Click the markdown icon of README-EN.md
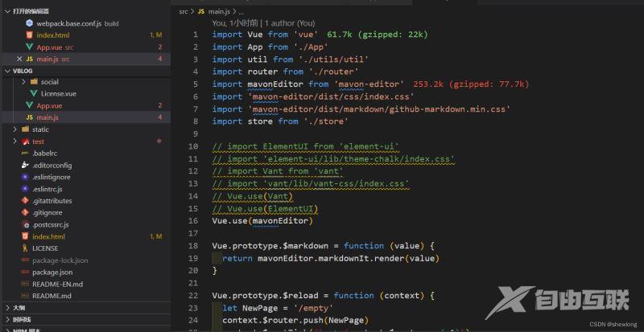Viewport: 644px width, 332px height. point(25,284)
